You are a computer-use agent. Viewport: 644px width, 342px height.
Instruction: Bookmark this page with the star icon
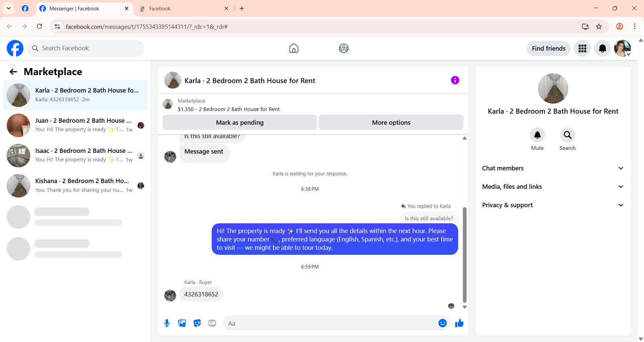[x=599, y=26]
